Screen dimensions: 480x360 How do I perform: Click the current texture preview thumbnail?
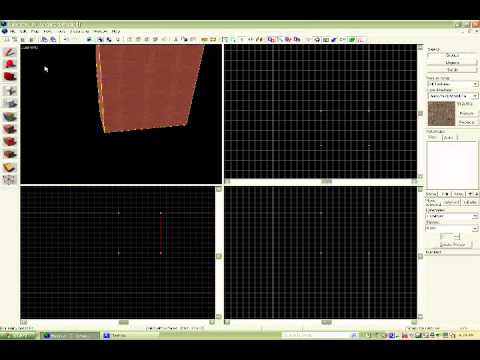click(x=441, y=114)
